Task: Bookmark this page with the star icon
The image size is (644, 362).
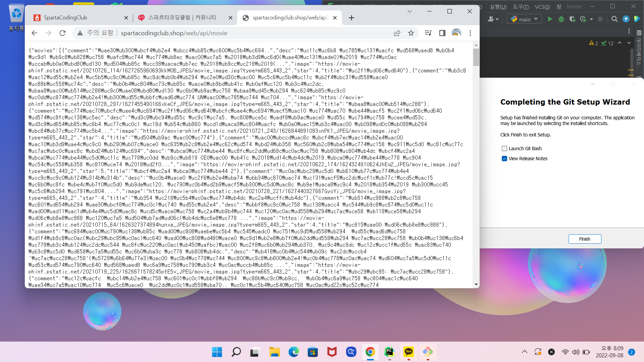Action: click(x=411, y=33)
